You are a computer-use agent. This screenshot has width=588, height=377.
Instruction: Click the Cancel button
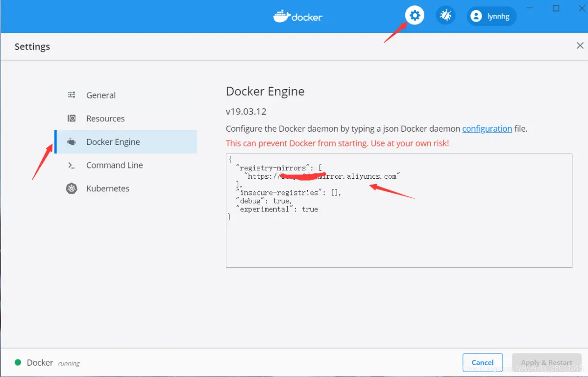click(x=483, y=363)
